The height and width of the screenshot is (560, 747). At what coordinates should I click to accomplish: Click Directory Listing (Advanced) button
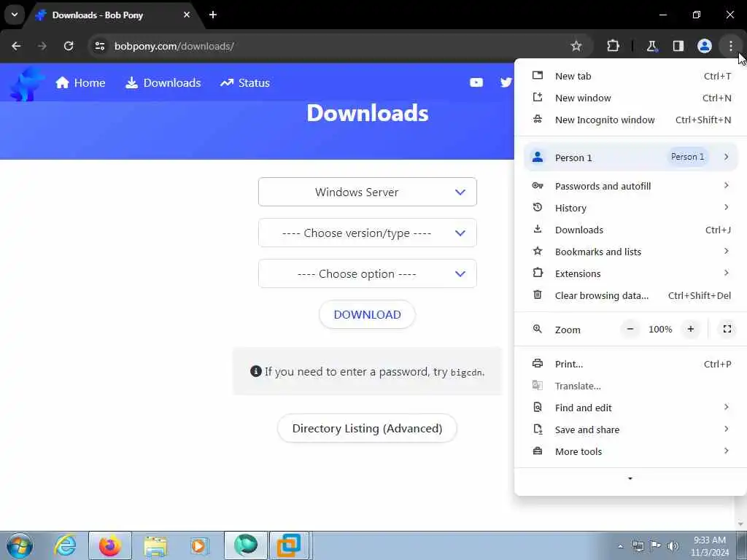(368, 428)
